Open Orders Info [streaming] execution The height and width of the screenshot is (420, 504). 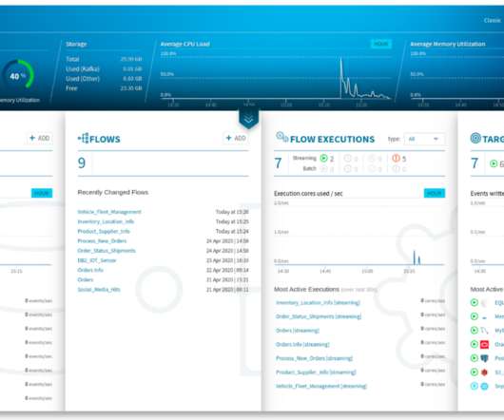click(x=302, y=344)
